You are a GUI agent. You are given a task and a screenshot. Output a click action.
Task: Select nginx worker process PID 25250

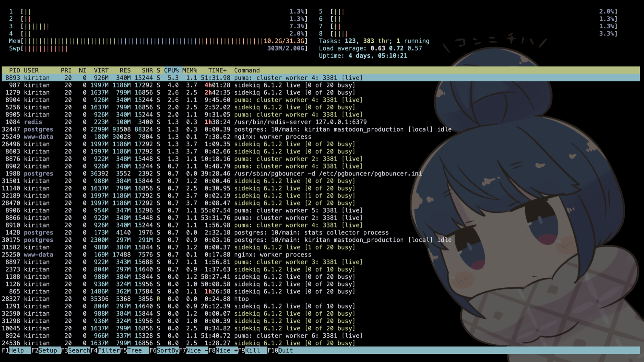(321, 255)
